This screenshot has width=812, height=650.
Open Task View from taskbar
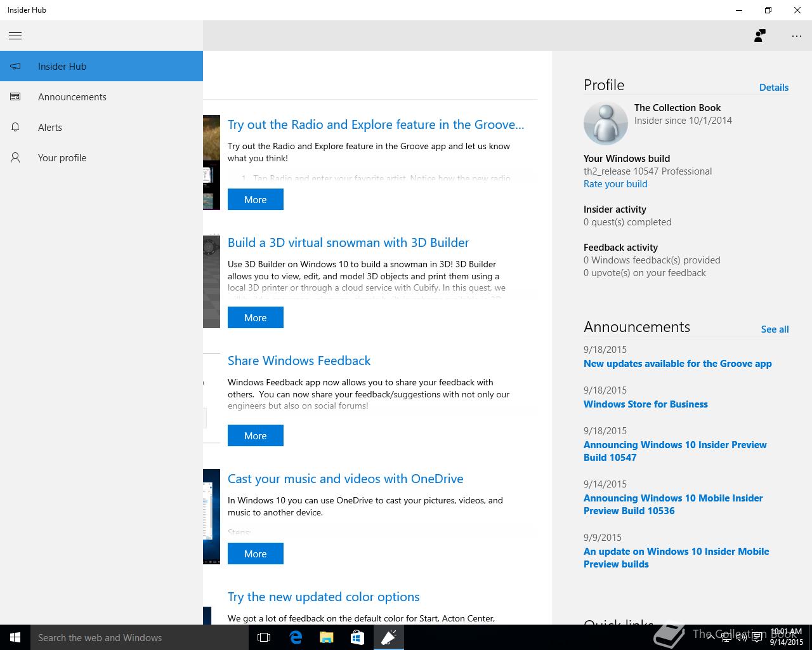264,637
